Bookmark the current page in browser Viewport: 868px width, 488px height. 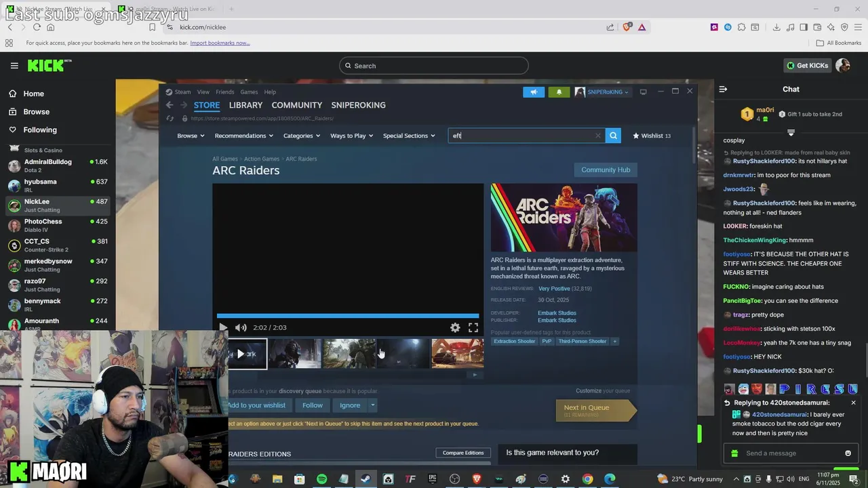click(152, 27)
